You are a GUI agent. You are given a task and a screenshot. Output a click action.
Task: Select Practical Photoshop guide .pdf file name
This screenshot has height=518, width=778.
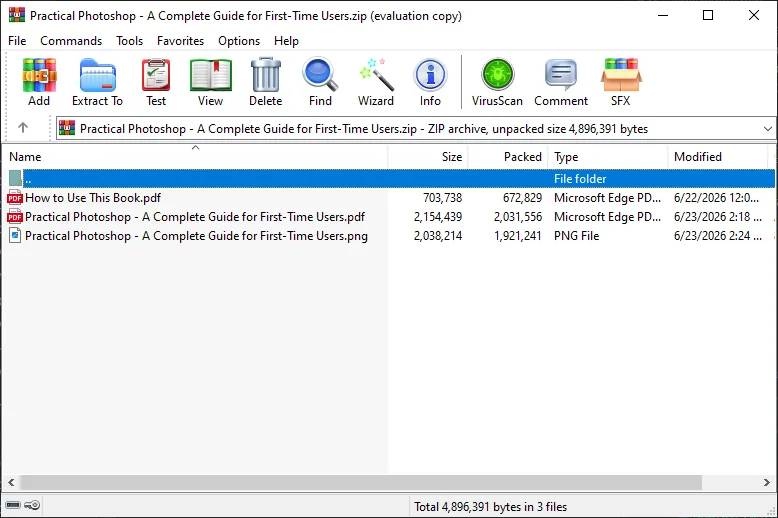[194, 217]
